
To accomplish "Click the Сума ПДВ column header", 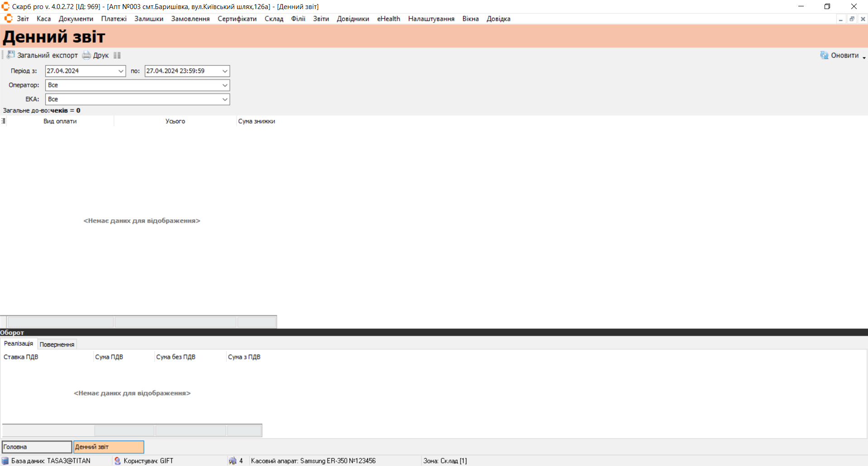I will (109, 357).
